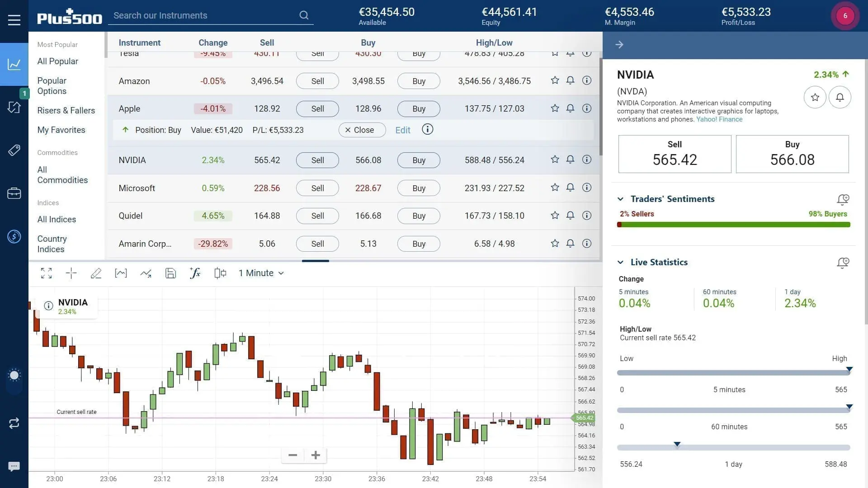The image size is (868, 488).
Task: Expand chart to fullscreen
Action: [x=46, y=273]
